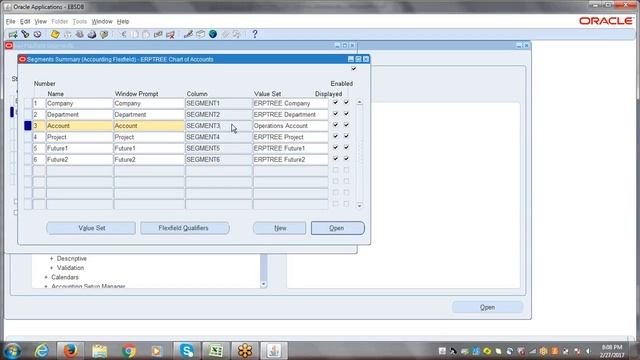Open the Help menu

(x=123, y=22)
